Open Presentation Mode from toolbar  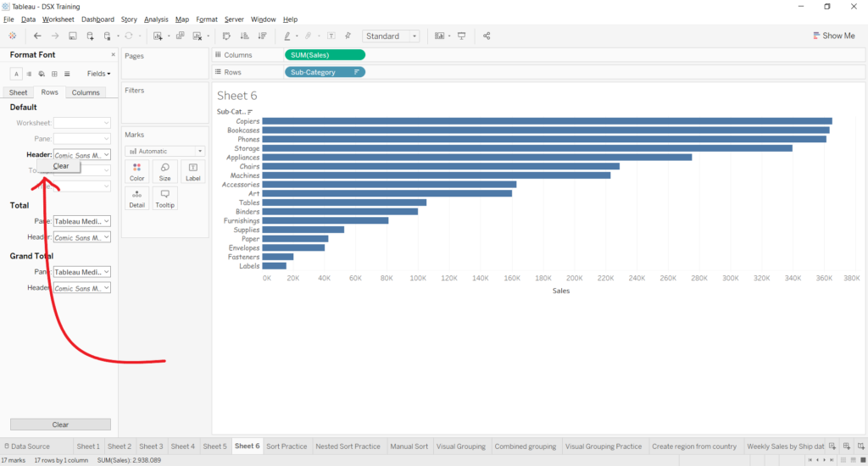point(462,36)
